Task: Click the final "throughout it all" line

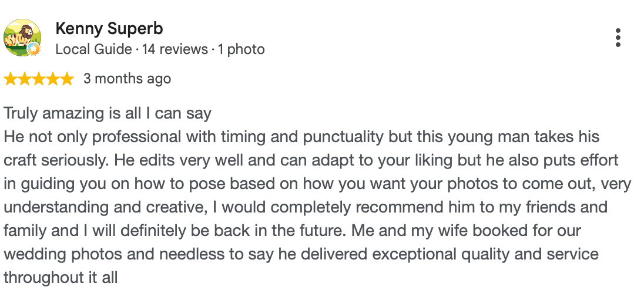Action: 61,278
